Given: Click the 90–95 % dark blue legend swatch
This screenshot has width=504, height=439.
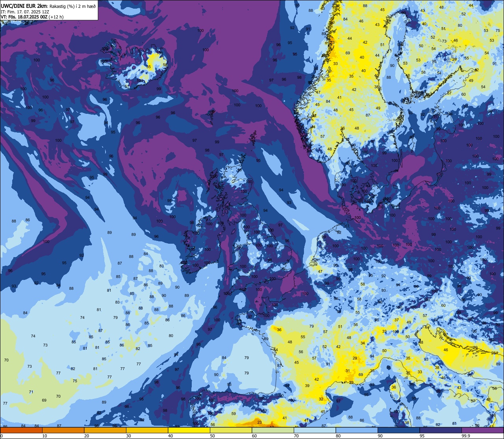Looking at the screenshot, I should (398, 430).
